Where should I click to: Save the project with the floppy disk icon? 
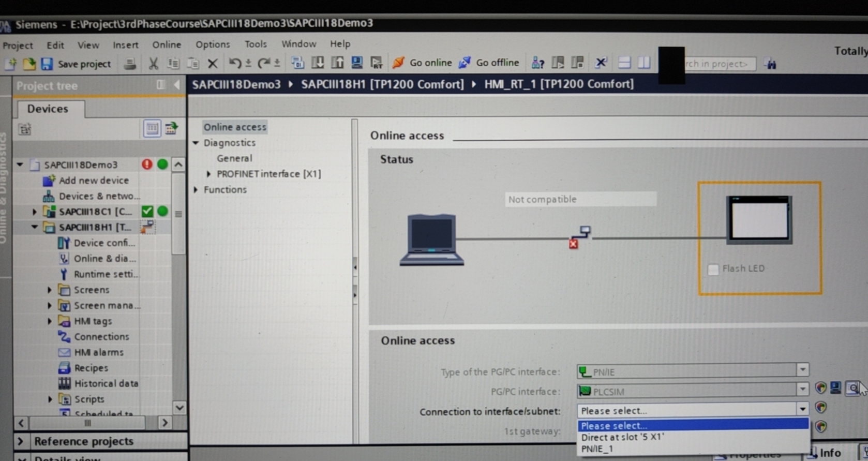pyautogui.click(x=47, y=64)
